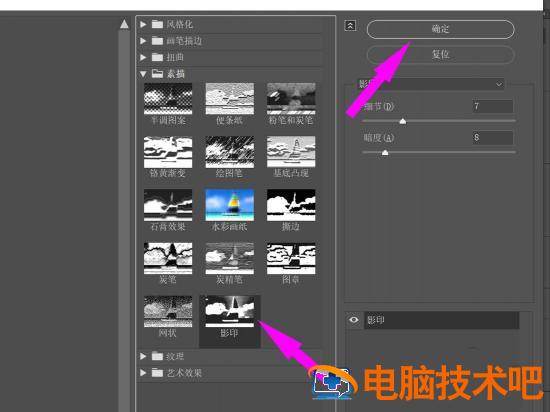Select the 网状 filter thumbnail

click(168, 312)
